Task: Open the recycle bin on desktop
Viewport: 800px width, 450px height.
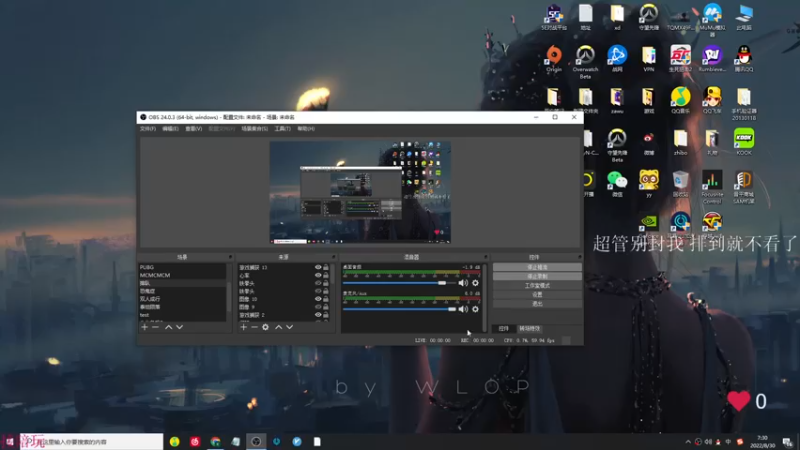Action: click(x=680, y=184)
